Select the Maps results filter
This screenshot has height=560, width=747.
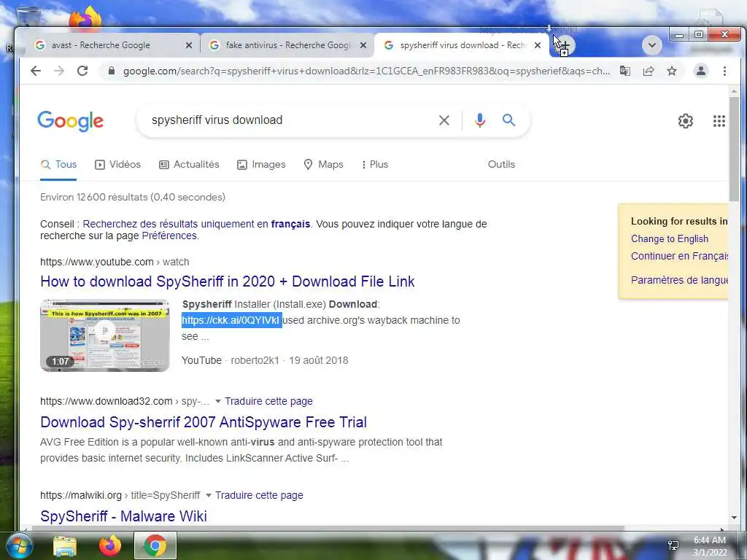point(323,165)
